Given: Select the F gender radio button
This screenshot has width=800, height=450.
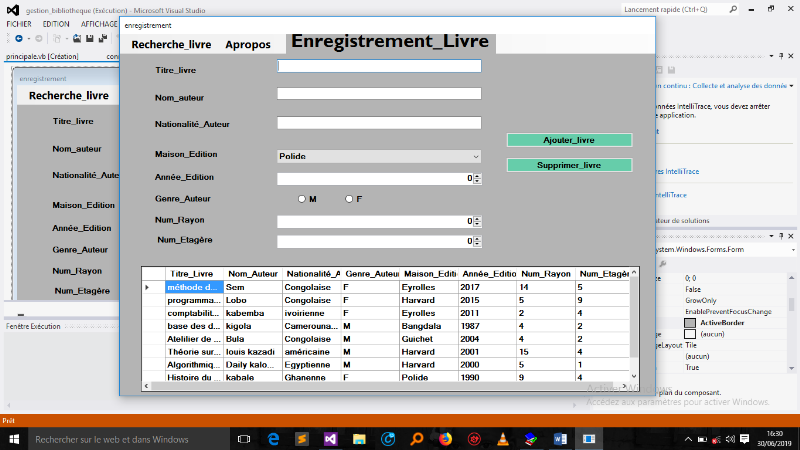Looking at the screenshot, I should point(349,199).
